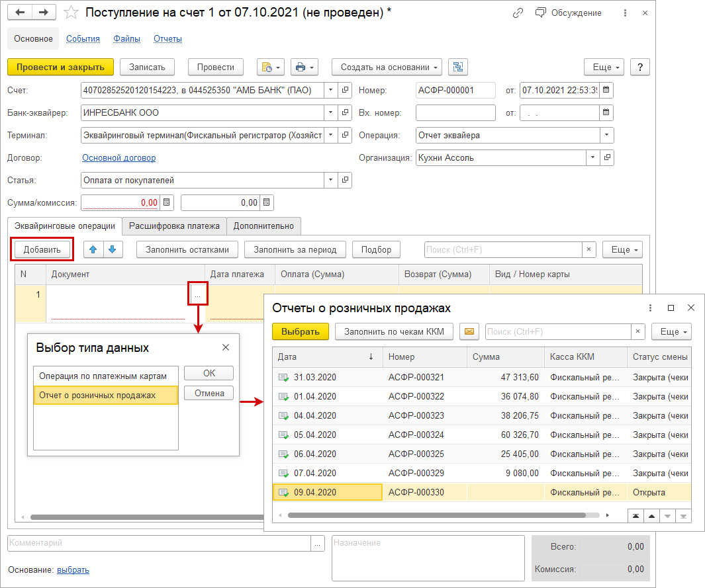Screen dimensions: 705x588
Task: Open the События section
Action: tap(83, 39)
